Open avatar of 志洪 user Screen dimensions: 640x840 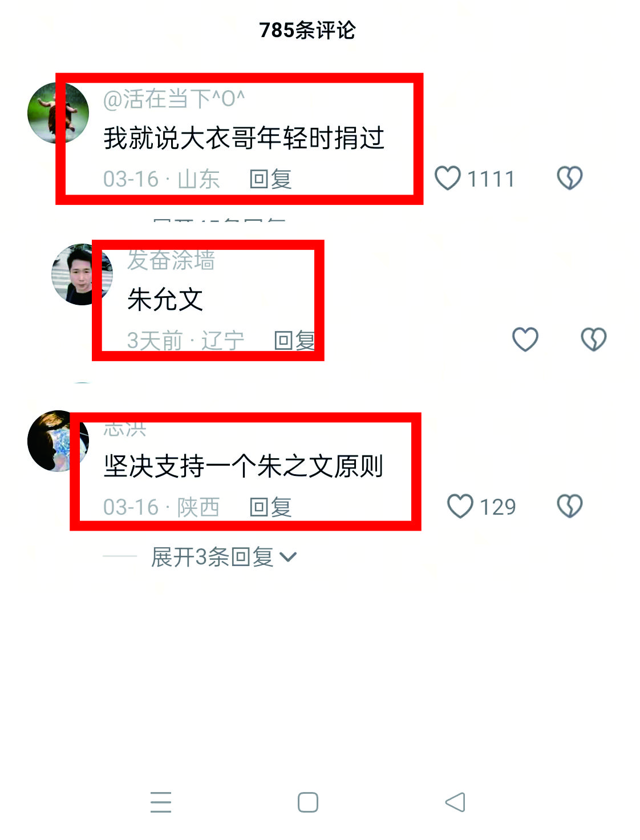pyautogui.click(x=58, y=441)
